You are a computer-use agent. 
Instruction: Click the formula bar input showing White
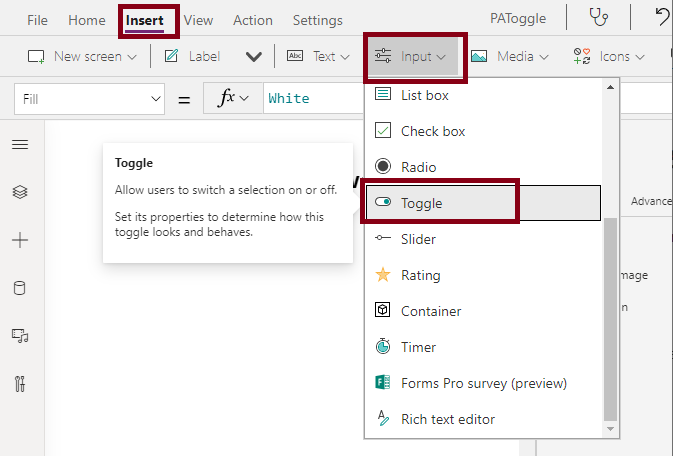point(310,98)
